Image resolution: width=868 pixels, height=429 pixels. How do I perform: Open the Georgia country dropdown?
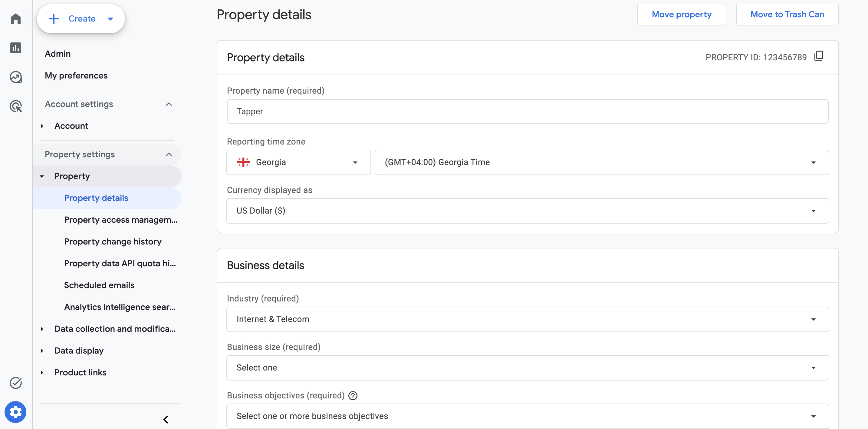click(298, 162)
